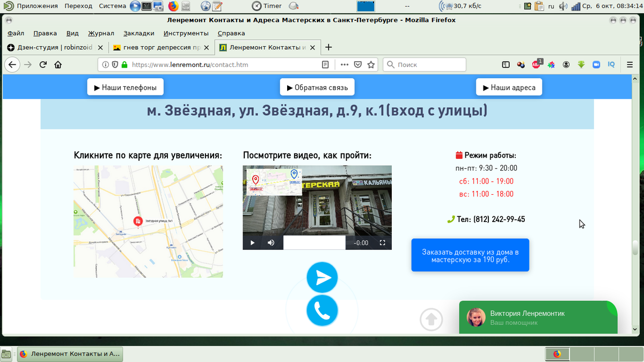Close the Ленремонт Контакты tab
This screenshot has height=362, width=644.
point(313,47)
